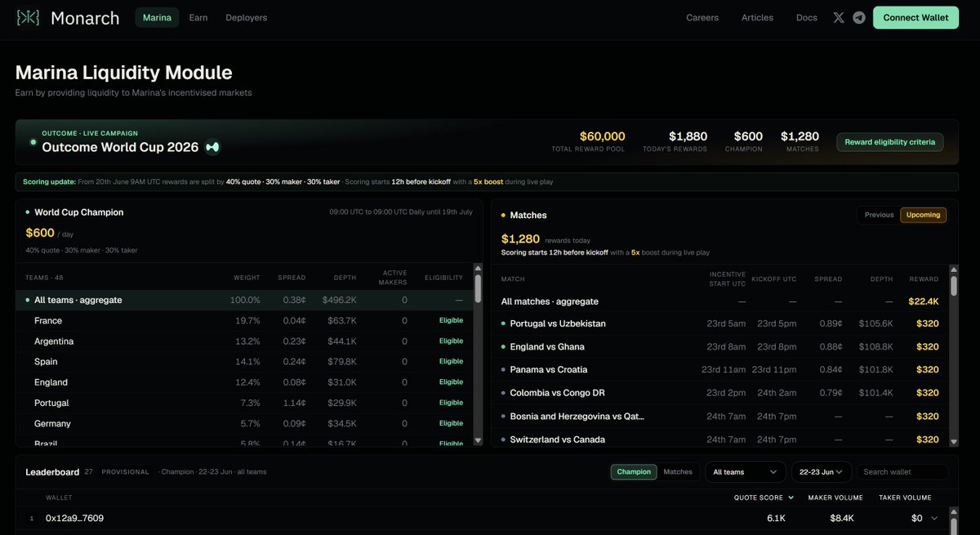980x535 pixels.
Task: Click the All matches aggregate row
Action: 719,301
